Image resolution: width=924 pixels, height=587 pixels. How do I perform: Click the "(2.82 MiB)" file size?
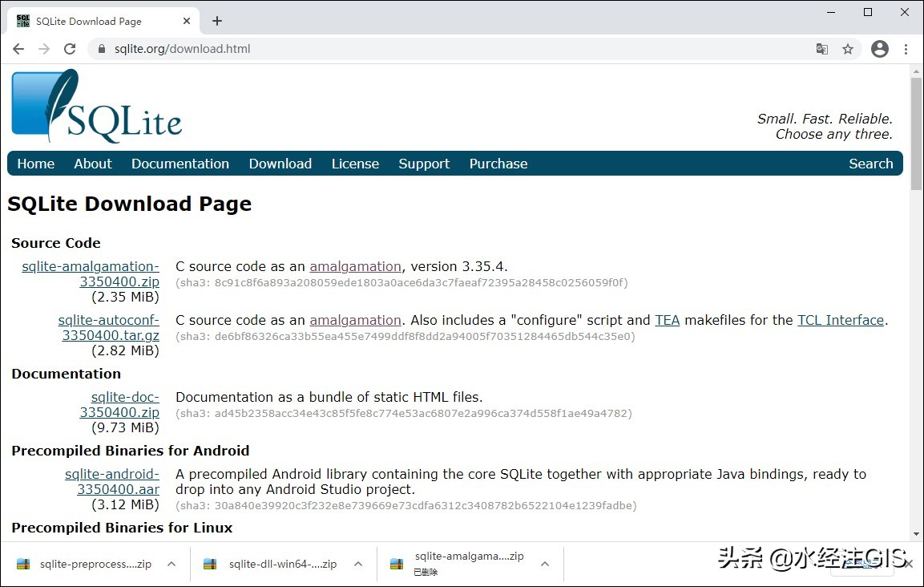126,350
